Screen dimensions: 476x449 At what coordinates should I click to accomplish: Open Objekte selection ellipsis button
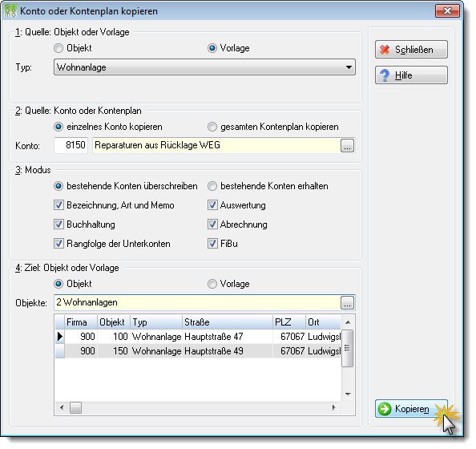click(x=347, y=302)
